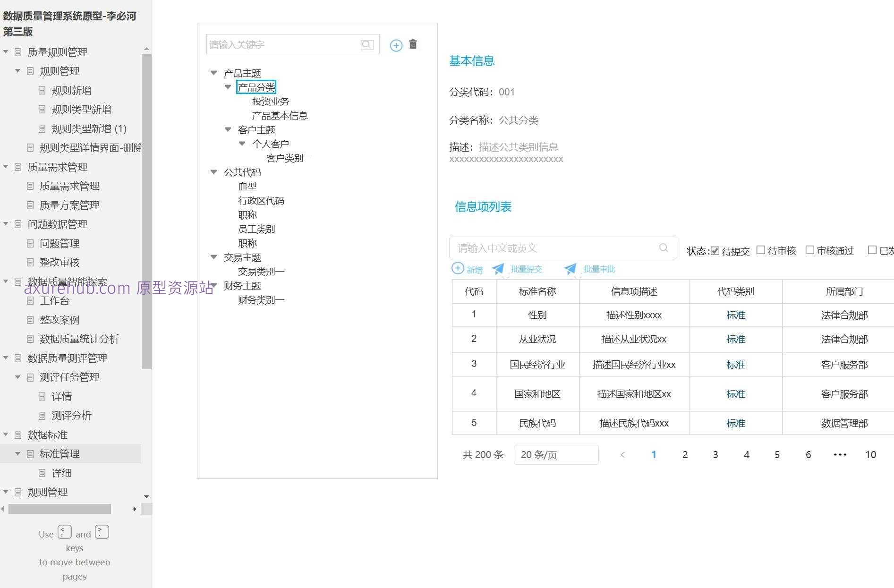Select 质量需求管理 page in the sidebar

tap(68, 186)
